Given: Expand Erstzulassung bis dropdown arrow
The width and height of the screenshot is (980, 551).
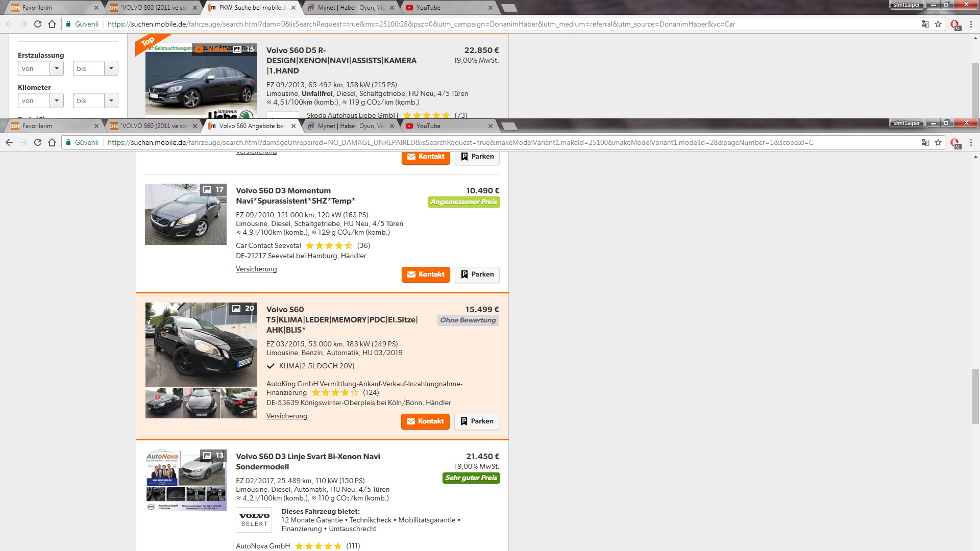Looking at the screenshot, I should click(111, 68).
